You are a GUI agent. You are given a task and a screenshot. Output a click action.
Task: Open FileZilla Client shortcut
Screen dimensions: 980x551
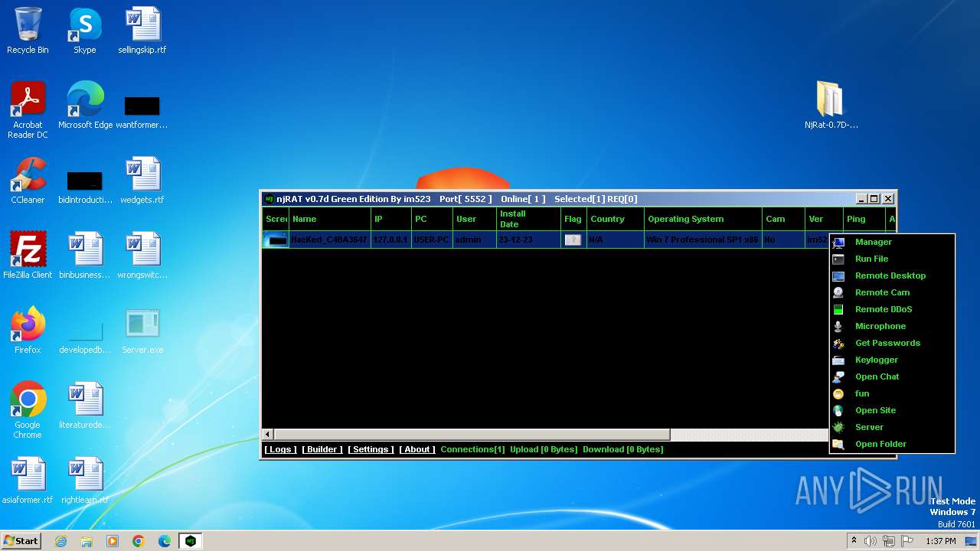(28, 256)
